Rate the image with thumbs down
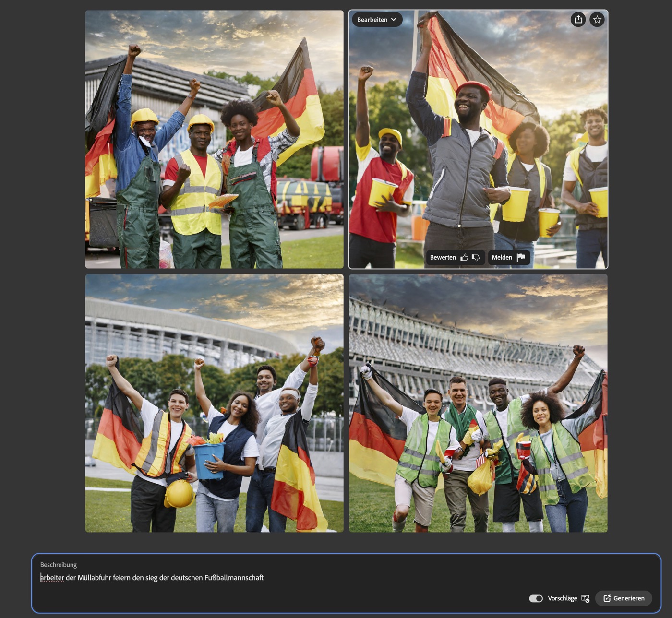 [x=476, y=258]
